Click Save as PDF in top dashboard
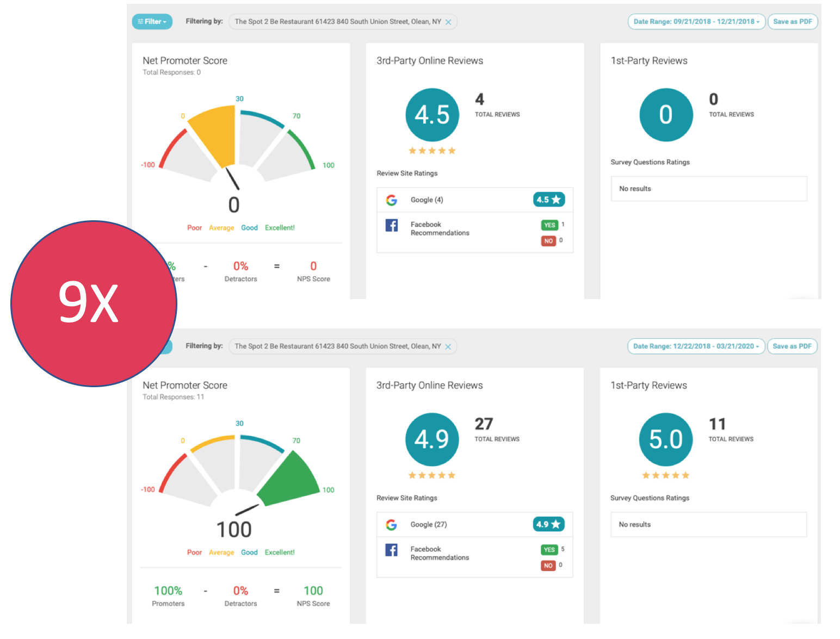Screen dimensions: 840x639 click(x=793, y=22)
